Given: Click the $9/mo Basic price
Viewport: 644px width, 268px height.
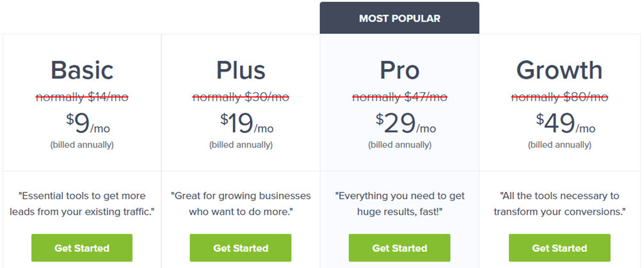Looking at the screenshot, I should [x=88, y=123].
